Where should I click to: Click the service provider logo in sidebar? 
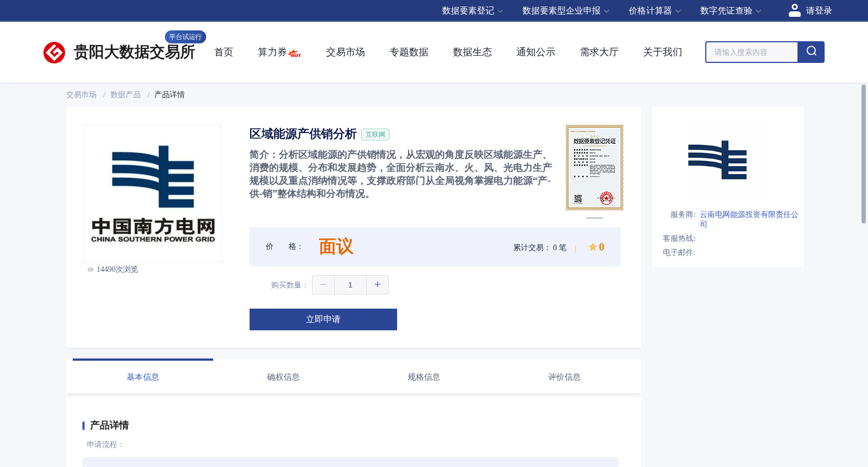717,160
